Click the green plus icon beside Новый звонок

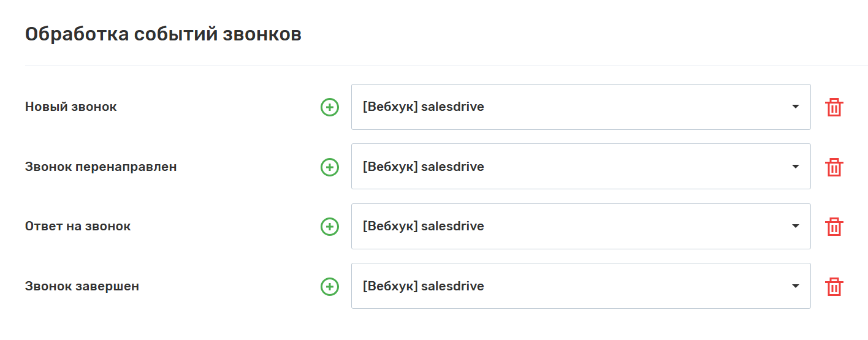pyautogui.click(x=330, y=107)
